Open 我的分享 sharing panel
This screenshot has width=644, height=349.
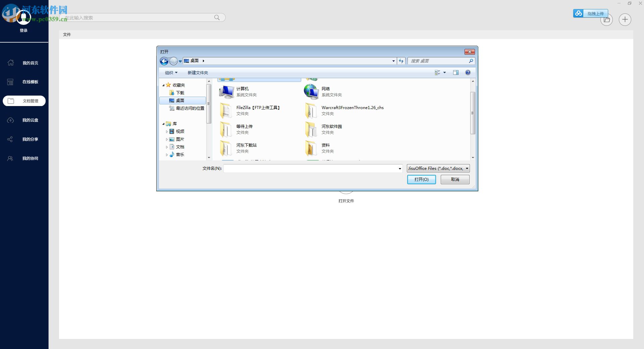click(x=10, y=139)
